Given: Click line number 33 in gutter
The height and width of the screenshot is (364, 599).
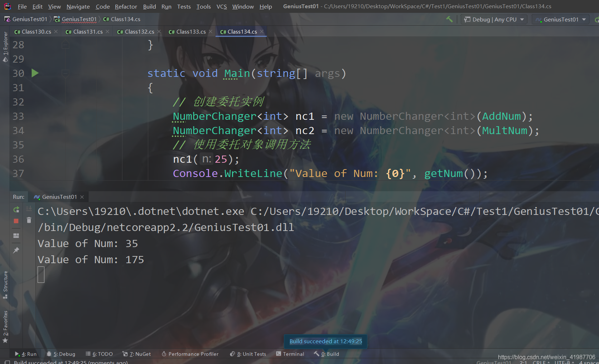Looking at the screenshot, I should 18,116.
